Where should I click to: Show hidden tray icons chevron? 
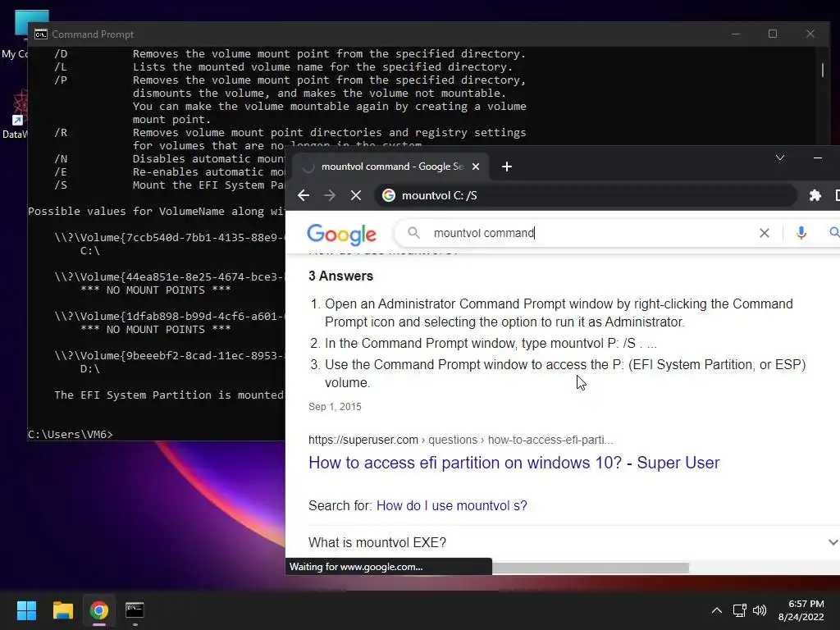716,610
